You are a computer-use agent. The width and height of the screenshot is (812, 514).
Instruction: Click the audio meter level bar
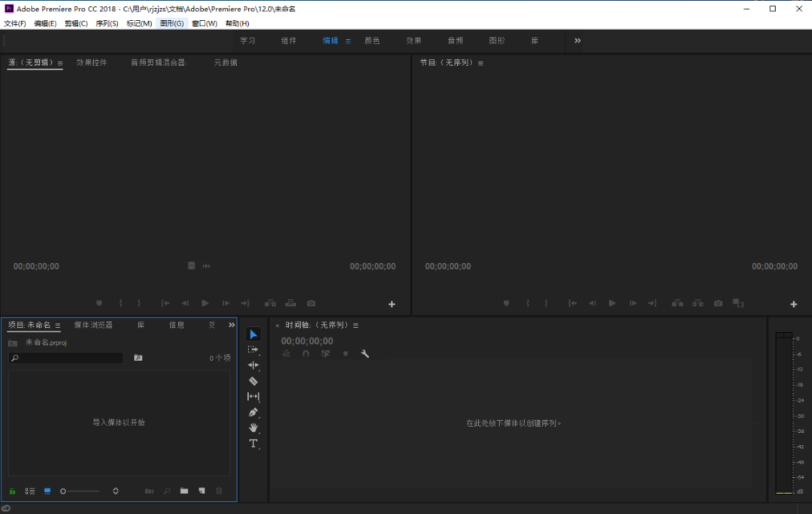coord(783,413)
